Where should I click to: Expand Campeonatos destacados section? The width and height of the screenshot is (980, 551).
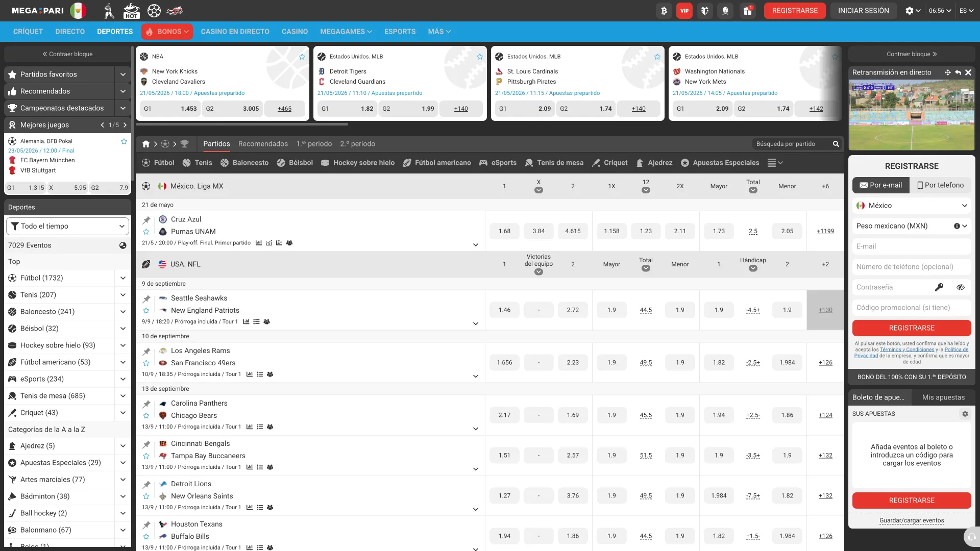pyautogui.click(x=122, y=108)
